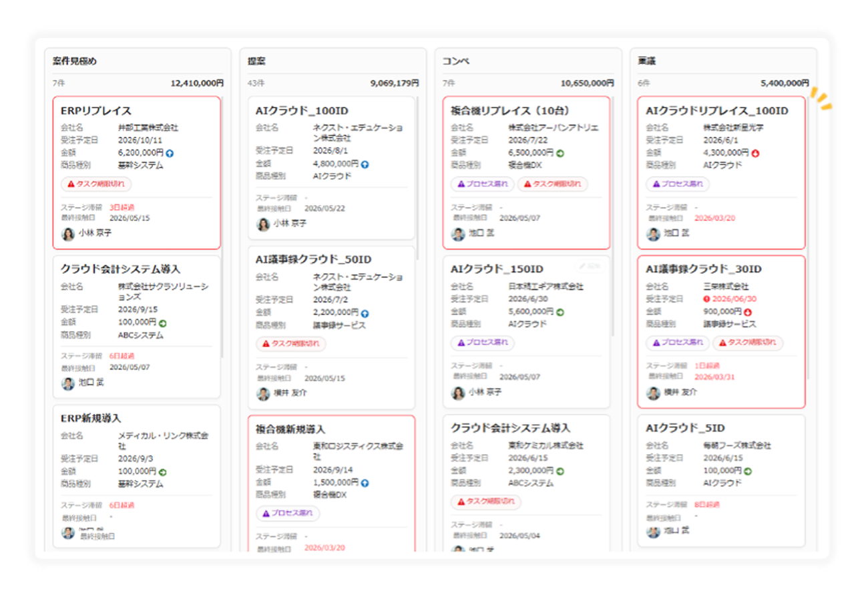Click 小林 京子's avatar in the AIクラウド_150ID card
The height and width of the screenshot is (601, 868).
click(458, 393)
